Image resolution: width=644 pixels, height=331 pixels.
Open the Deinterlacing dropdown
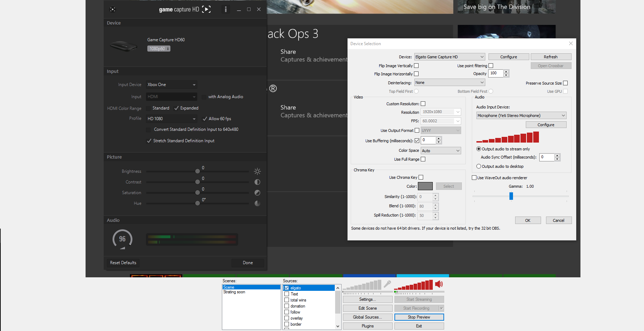tap(450, 82)
